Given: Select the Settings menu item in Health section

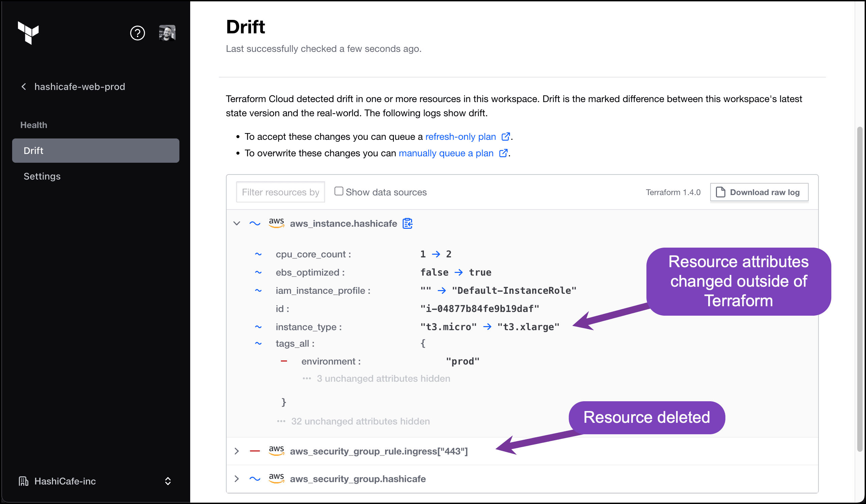Looking at the screenshot, I should (x=42, y=176).
